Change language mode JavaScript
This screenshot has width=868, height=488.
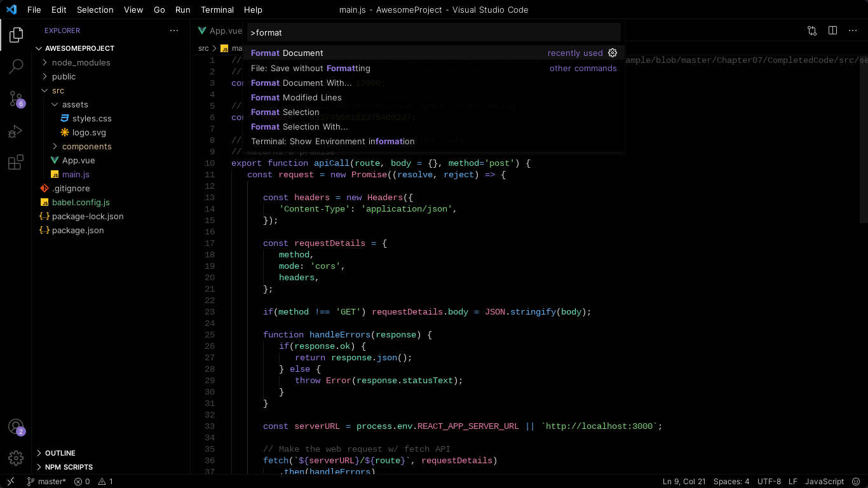click(x=824, y=482)
